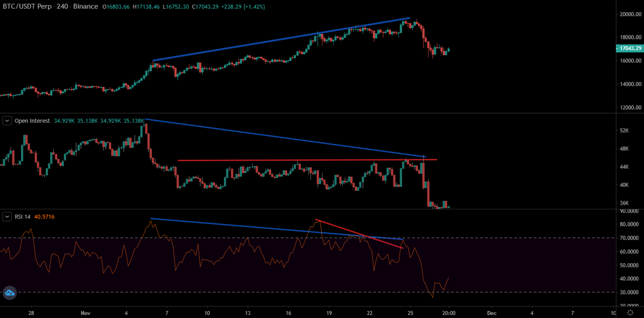The image size is (644, 318).
Task: Select the Open Interest indicator label
Action: [x=32, y=121]
